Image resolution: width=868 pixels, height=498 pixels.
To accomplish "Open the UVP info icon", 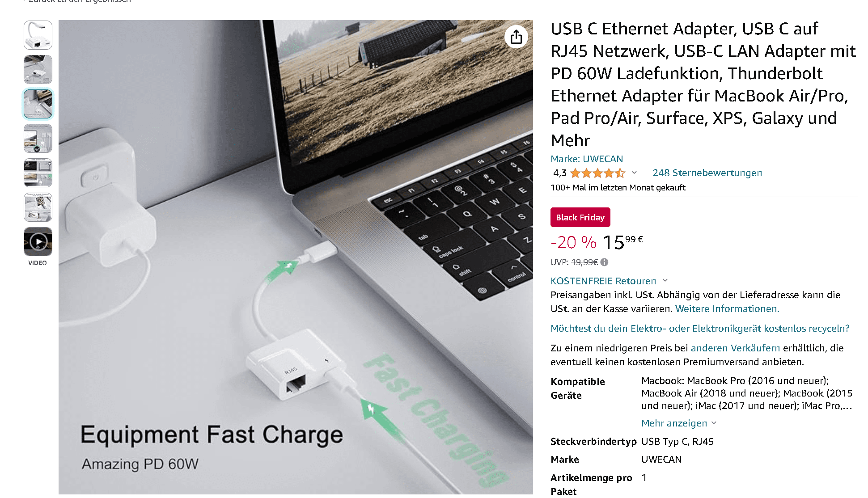I will coord(604,262).
